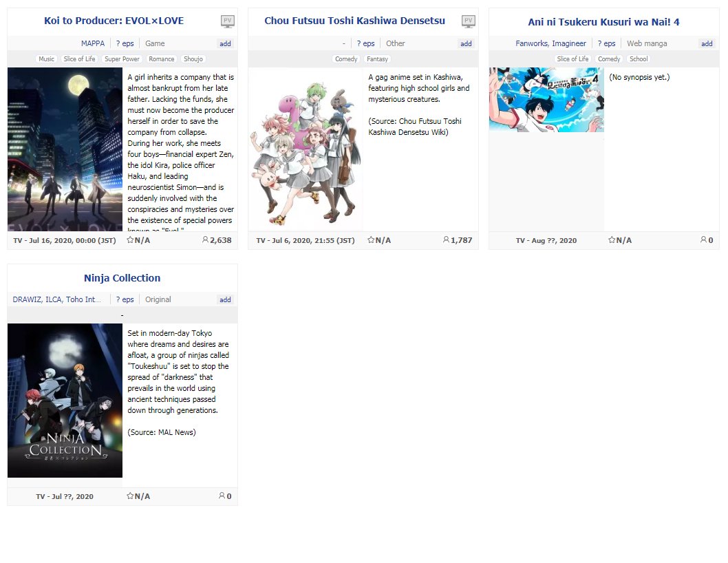Select Comedy tag on Chou Futsuu Toshi card
Viewport: 728px width, 563px height.
pyautogui.click(x=346, y=59)
